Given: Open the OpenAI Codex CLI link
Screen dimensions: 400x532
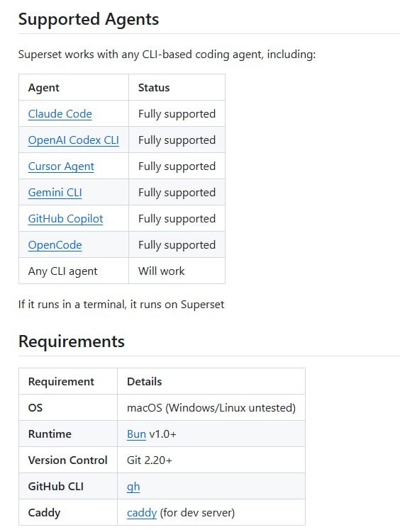Looking at the screenshot, I should 73,140.
